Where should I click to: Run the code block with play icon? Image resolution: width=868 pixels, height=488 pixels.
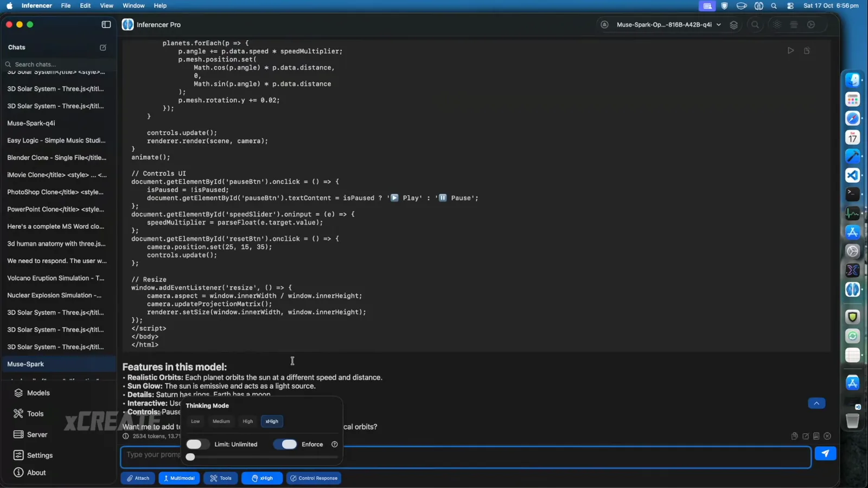coord(791,50)
